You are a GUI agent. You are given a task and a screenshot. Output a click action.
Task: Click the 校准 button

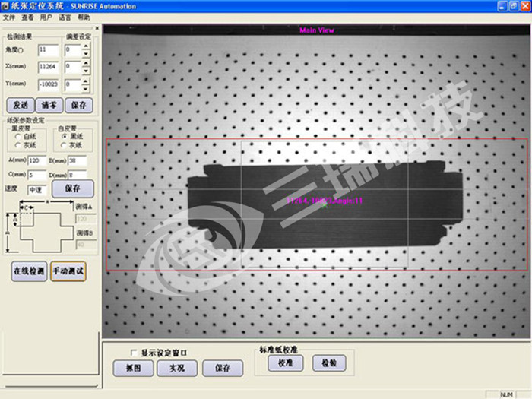(x=285, y=363)
